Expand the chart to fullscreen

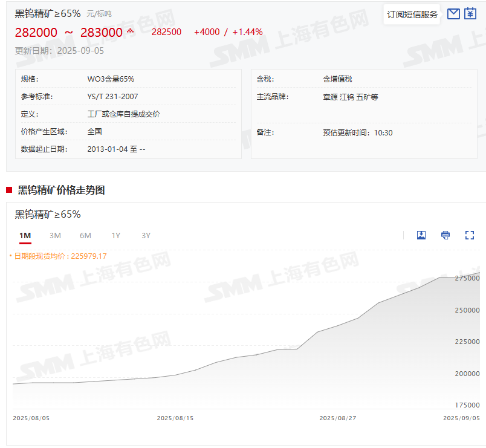coord(470,235)
